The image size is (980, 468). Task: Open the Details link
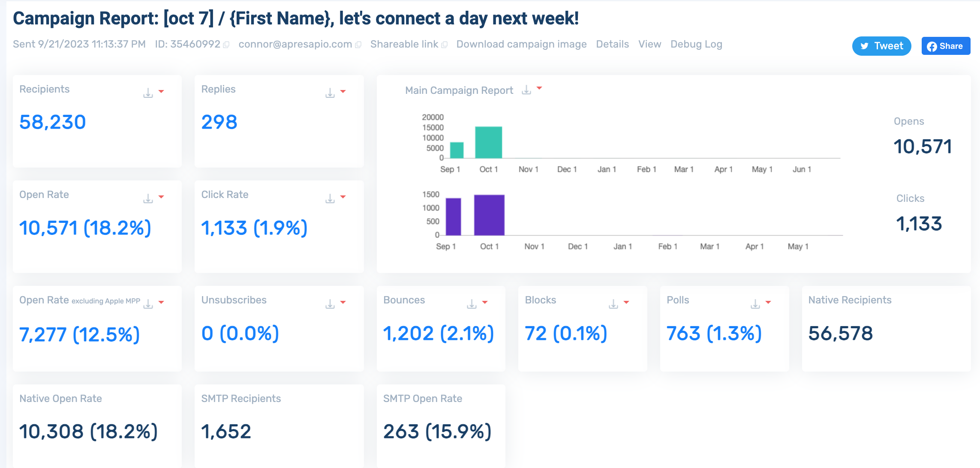(x=612, y=44)
